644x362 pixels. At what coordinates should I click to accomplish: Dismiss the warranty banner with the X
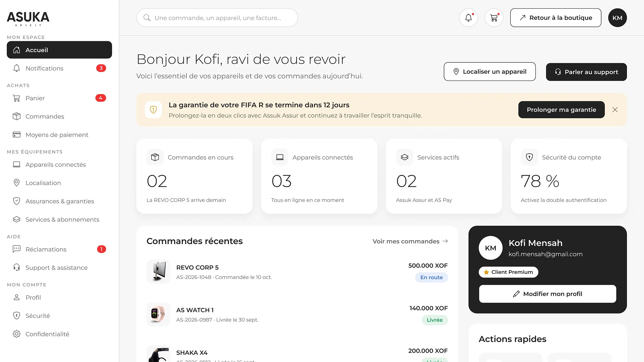point(615,110)
